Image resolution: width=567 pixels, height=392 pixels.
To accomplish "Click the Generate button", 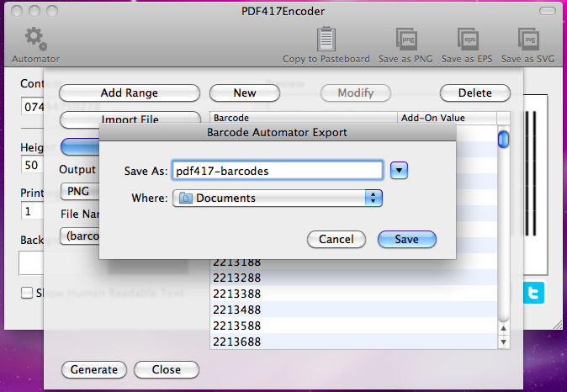I will (94, 369).
